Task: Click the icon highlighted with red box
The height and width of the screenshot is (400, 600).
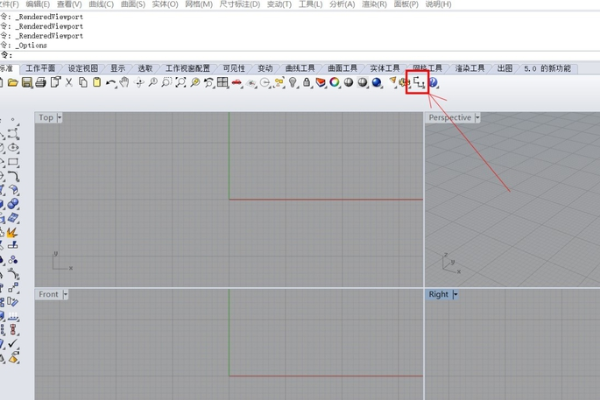Action: (417, 83)
